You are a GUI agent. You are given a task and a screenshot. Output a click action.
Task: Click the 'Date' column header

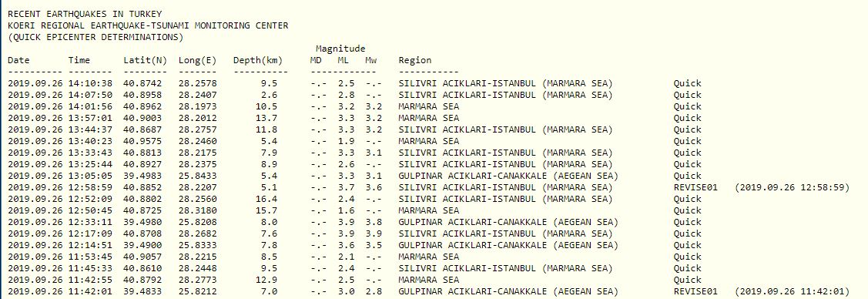[x=18, y=60]
